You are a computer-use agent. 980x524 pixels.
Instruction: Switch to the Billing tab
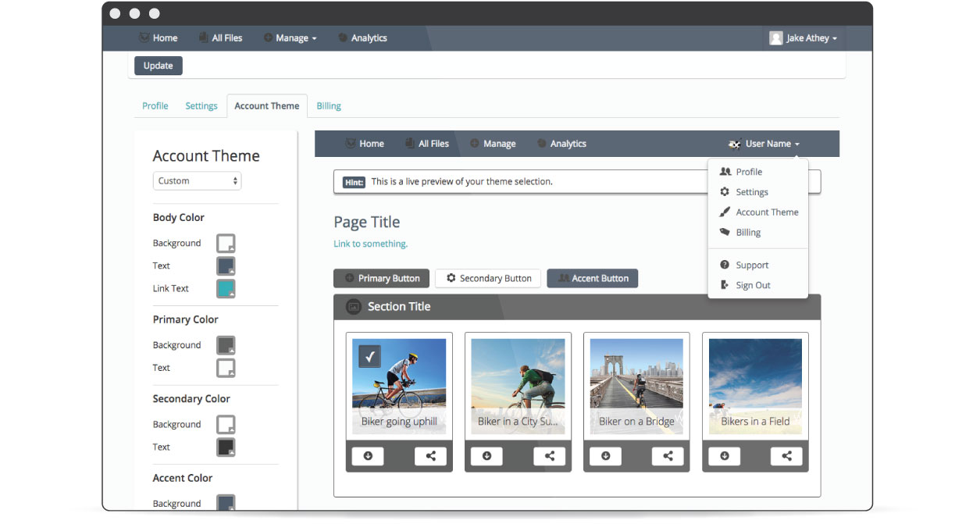tap(329, 106)
